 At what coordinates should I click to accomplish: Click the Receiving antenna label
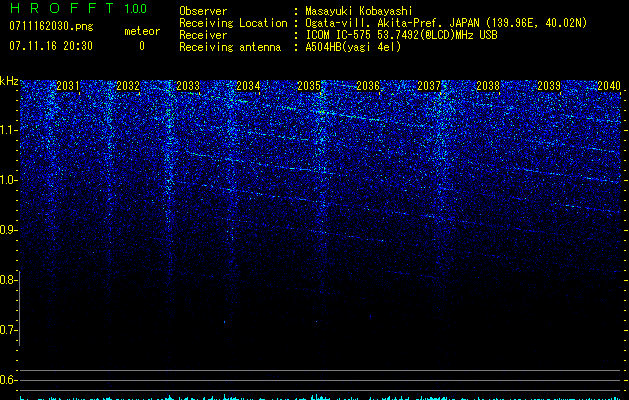230,47
